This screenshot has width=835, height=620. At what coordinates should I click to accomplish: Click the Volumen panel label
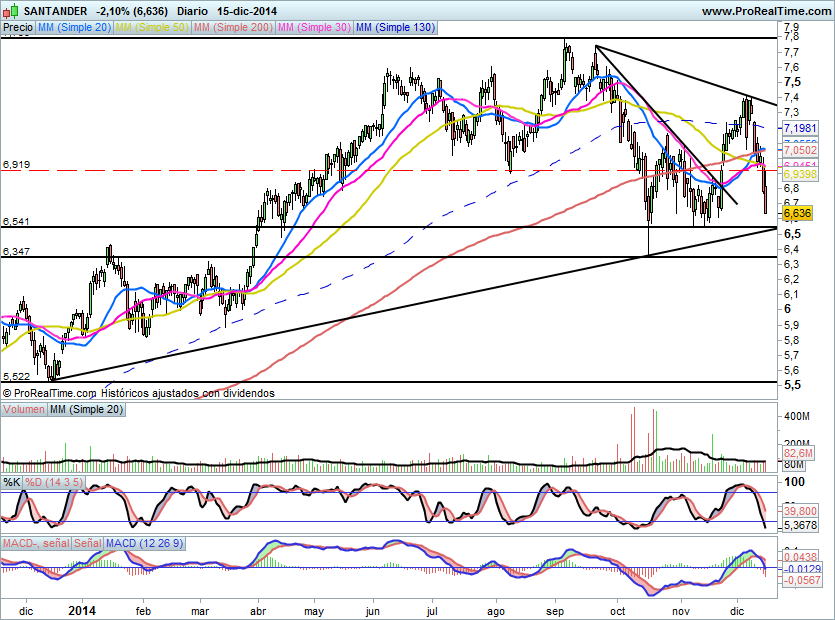point(24,409)
